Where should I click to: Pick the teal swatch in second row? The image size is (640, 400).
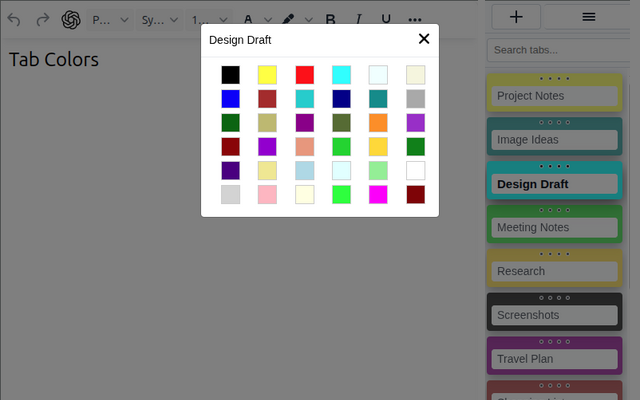378,99
